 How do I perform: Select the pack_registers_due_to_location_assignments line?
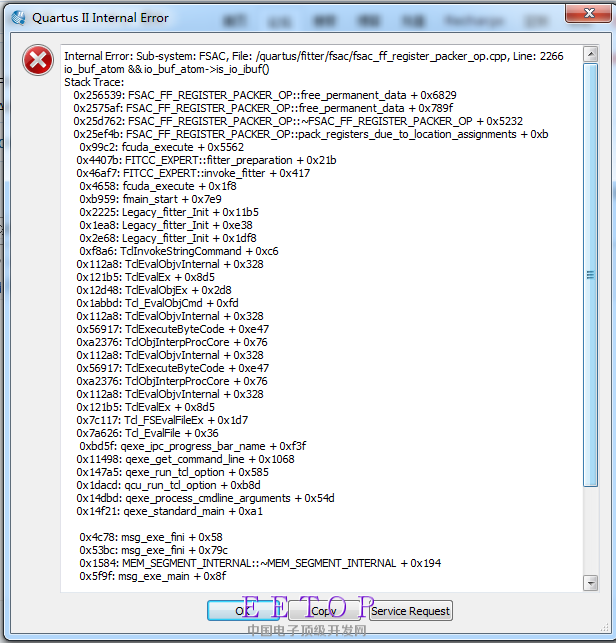click(x=311, y=134)
